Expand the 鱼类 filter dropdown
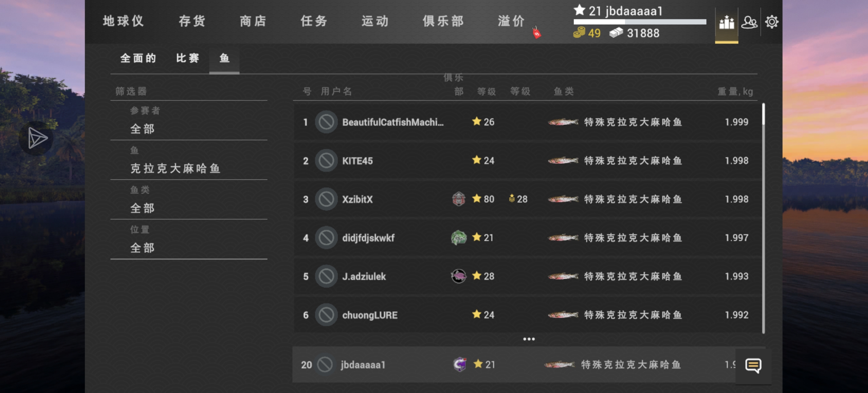Screen dimensions: 868x393 (x=189, y=201)
